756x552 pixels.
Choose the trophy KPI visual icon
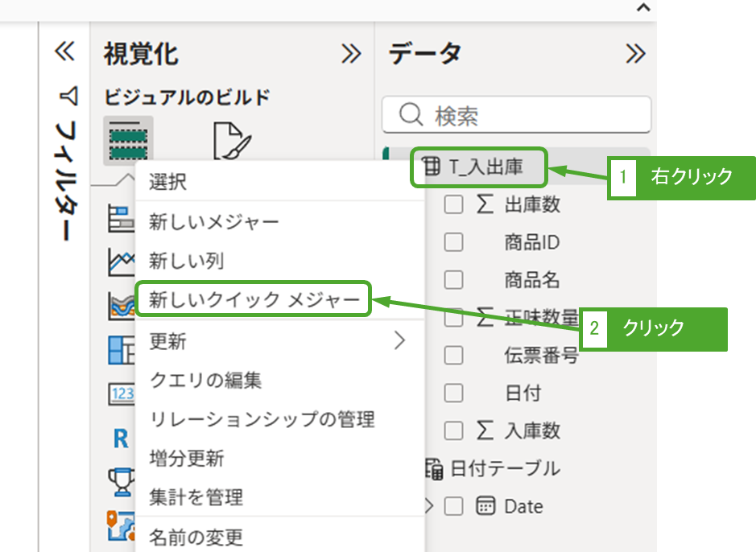[121, 482]
